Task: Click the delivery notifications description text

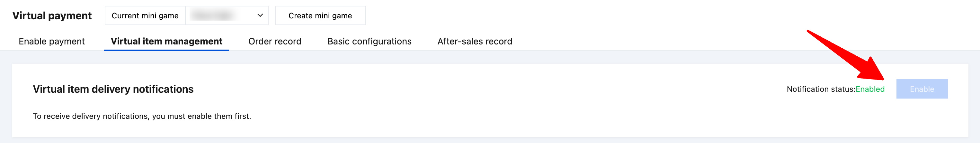Action: [x=142, y=116]
